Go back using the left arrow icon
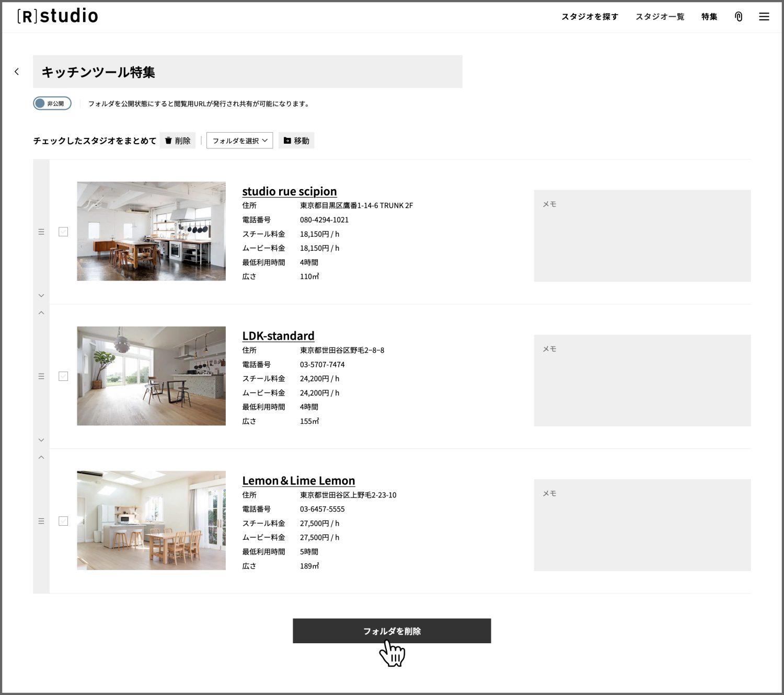The width and height of the screenshot is (784, 695). click(x=17, y=72)
